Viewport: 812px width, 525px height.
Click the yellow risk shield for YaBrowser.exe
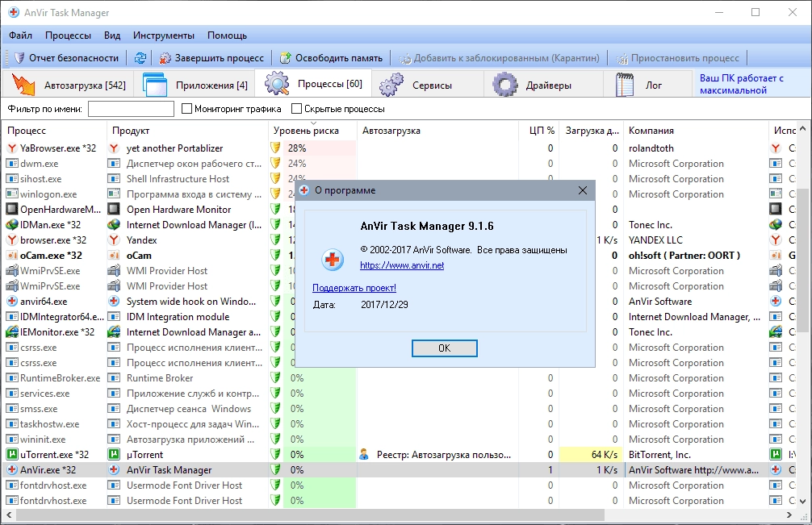275,148
